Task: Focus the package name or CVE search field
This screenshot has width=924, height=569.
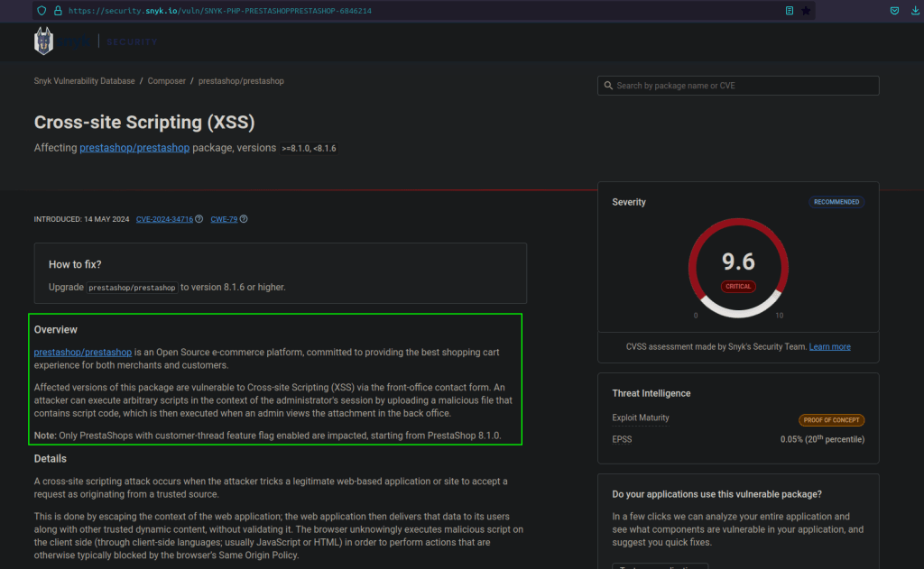Action: (x=744, y=86)
